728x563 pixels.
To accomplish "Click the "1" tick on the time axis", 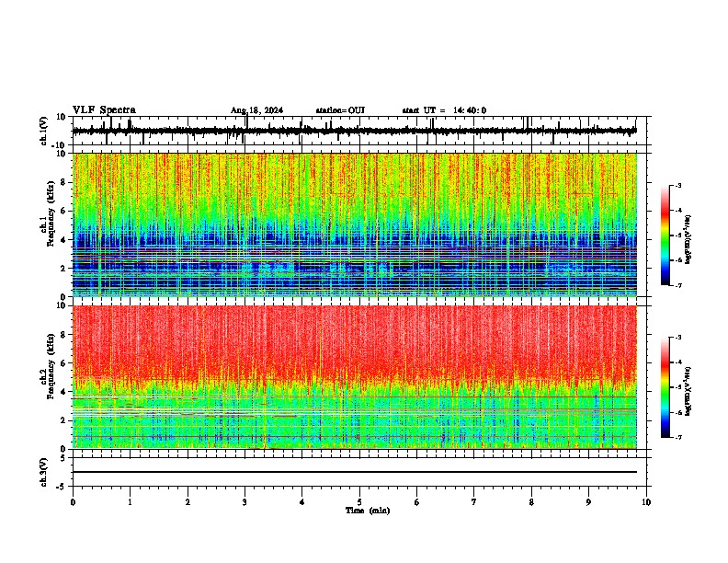I will pyautogui.click(x=130, y=502).
